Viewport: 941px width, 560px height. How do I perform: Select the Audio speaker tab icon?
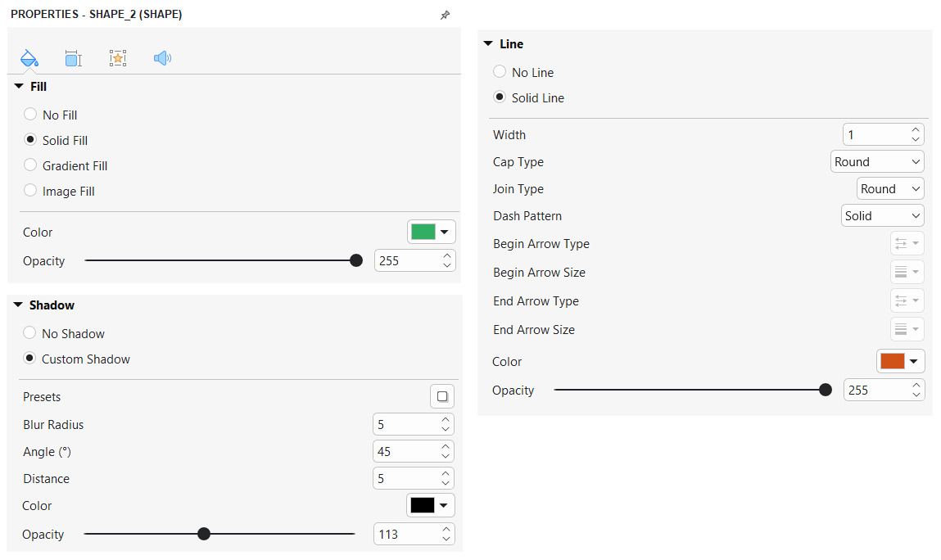click(x=162, y=58)
